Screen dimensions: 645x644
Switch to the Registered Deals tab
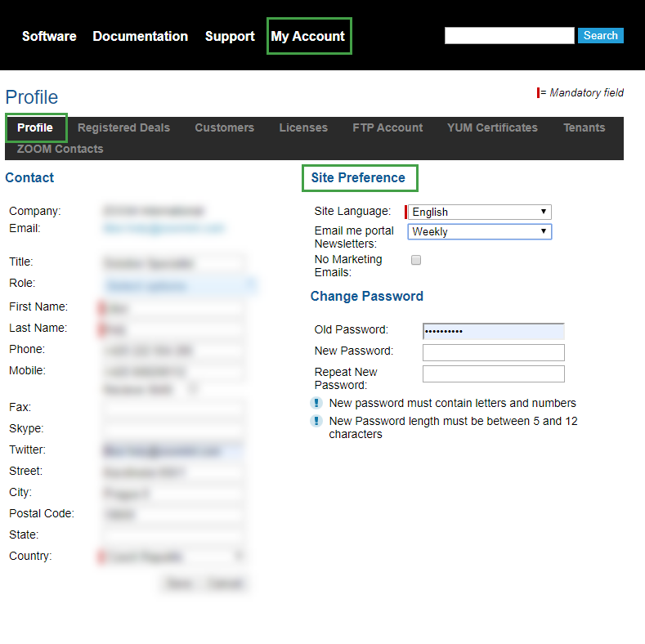tap(123, 127)
